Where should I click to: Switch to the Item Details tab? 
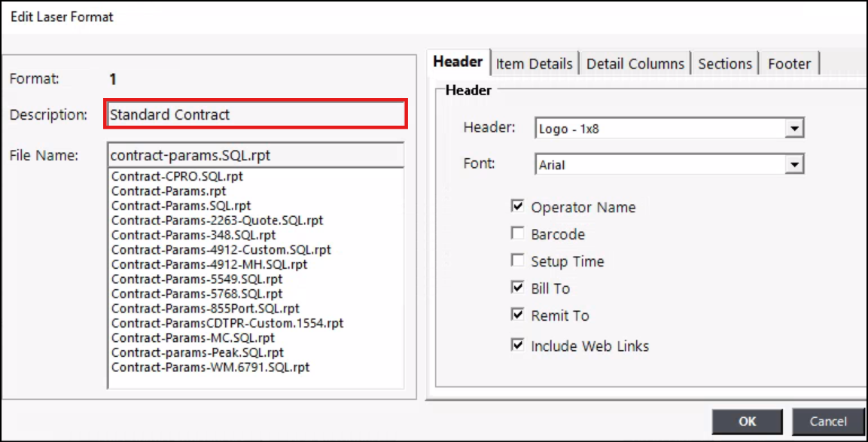click(x=534, y=64)
